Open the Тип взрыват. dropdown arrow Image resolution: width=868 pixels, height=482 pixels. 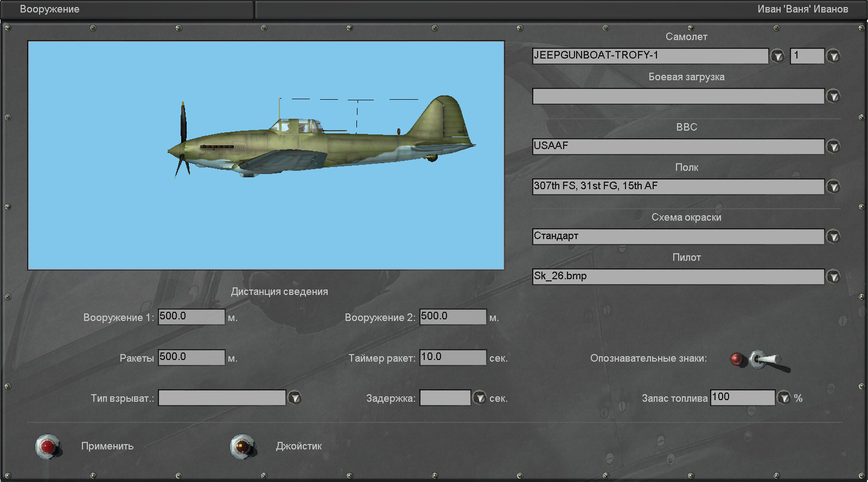pos(295,398)
